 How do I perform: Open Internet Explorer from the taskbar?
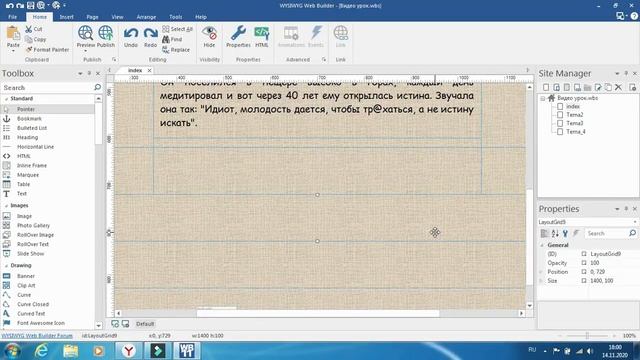pos(42,351)
